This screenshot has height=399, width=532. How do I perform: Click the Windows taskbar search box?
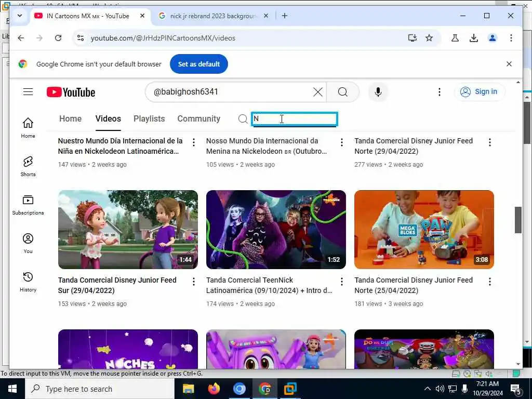100,389
